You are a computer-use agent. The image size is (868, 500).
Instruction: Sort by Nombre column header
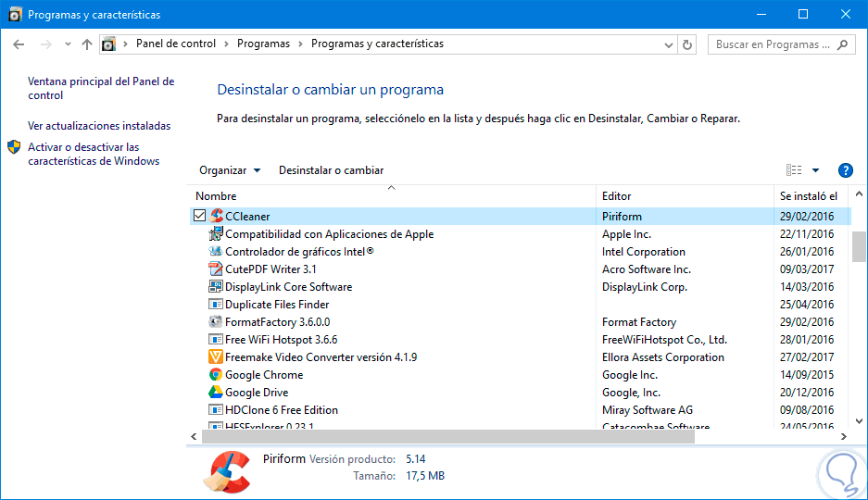pos(216,195)
